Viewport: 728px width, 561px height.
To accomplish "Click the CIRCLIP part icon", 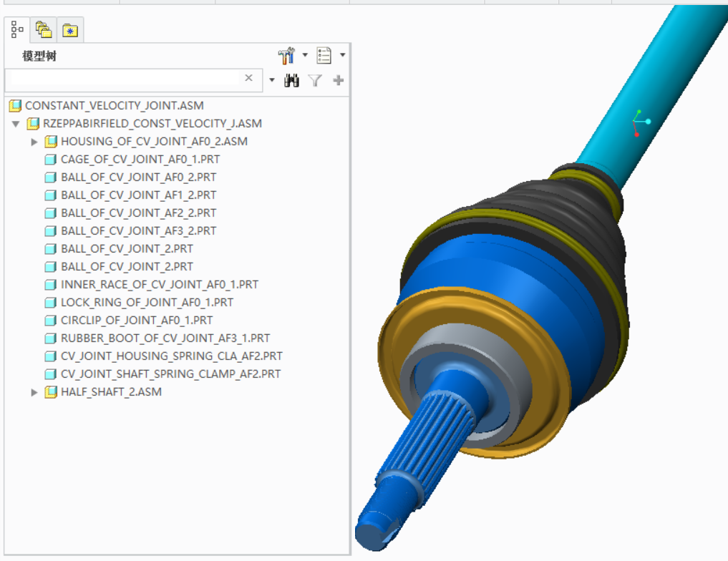I will (x=51, y=321).
